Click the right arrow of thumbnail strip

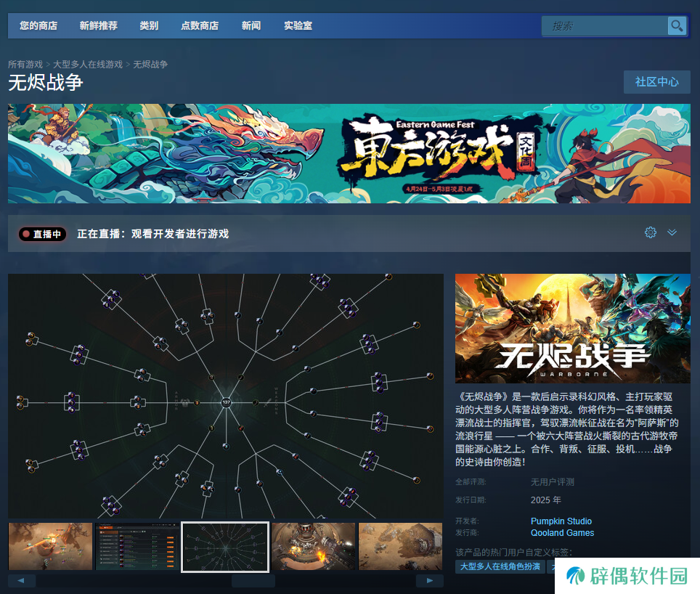click(x=429, y=581)
